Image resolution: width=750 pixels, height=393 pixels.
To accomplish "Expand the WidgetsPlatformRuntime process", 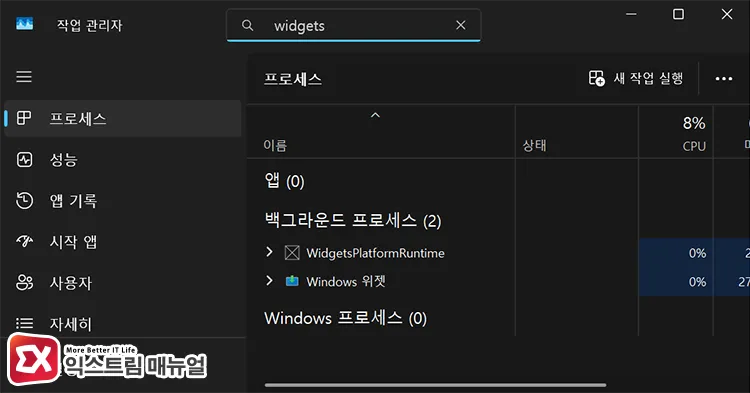I will coord(269,252).
